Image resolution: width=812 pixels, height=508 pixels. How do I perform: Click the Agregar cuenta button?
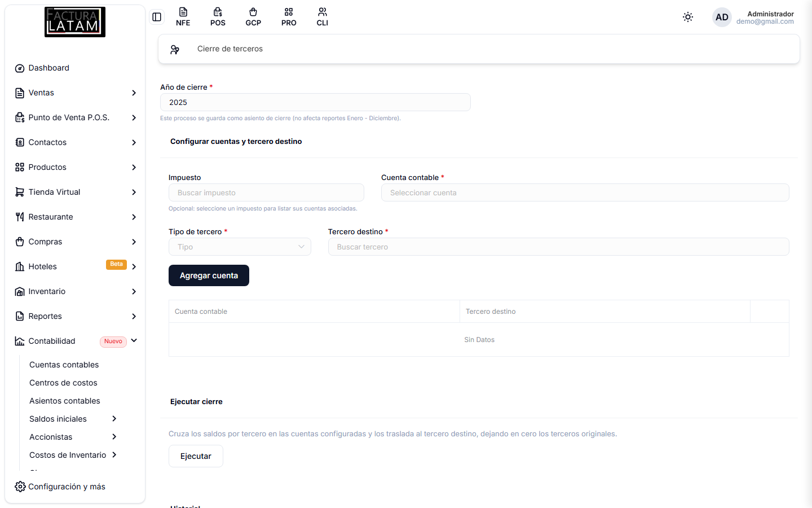pyautogui.click(x=209, y=275)
